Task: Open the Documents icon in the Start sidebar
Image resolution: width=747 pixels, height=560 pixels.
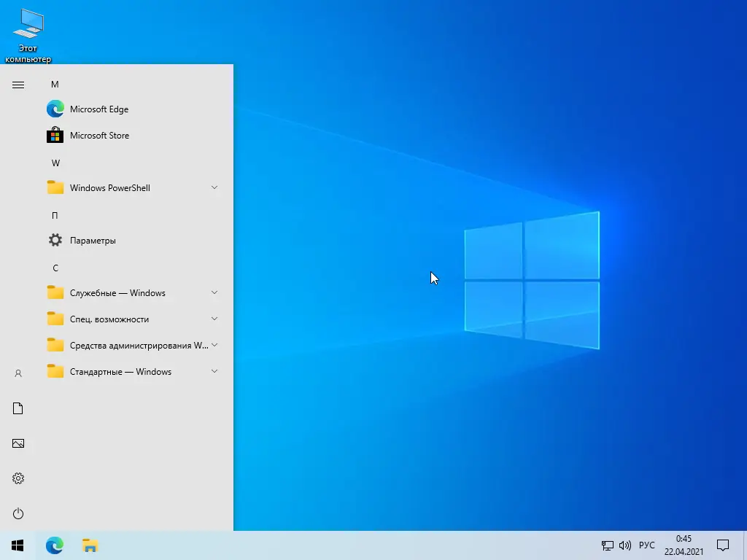Action: pos(18,408)
